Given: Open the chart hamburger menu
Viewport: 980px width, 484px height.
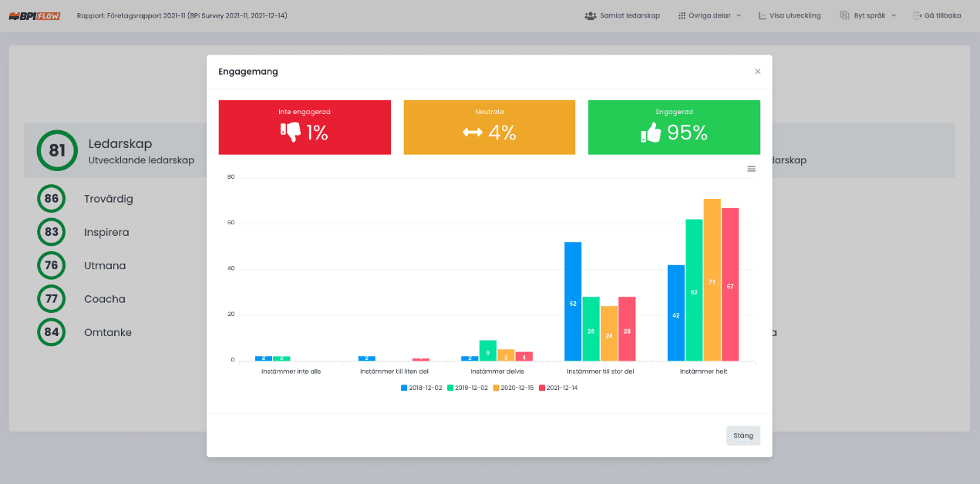Looking at the screenshot, I should [x=752, y=169].
